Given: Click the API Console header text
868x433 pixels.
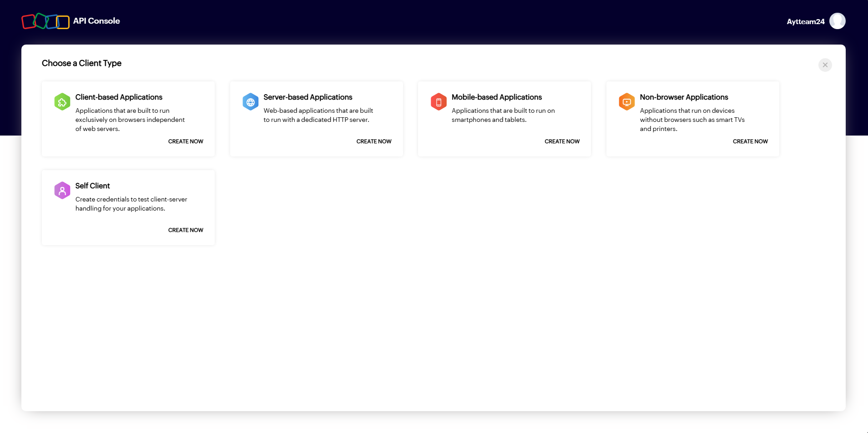Looking at the screenshot, I should click(x=96, y=21).
